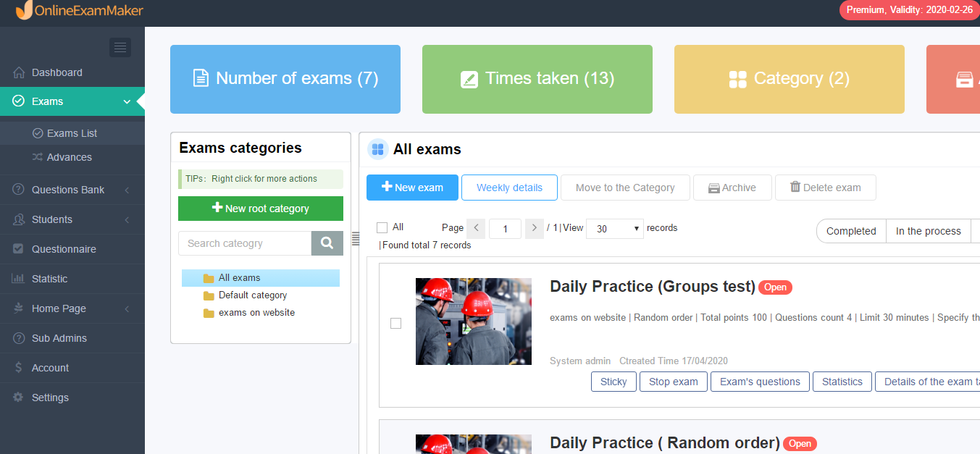Click the panel divider grip handle
980x454 pixels.
356,238
